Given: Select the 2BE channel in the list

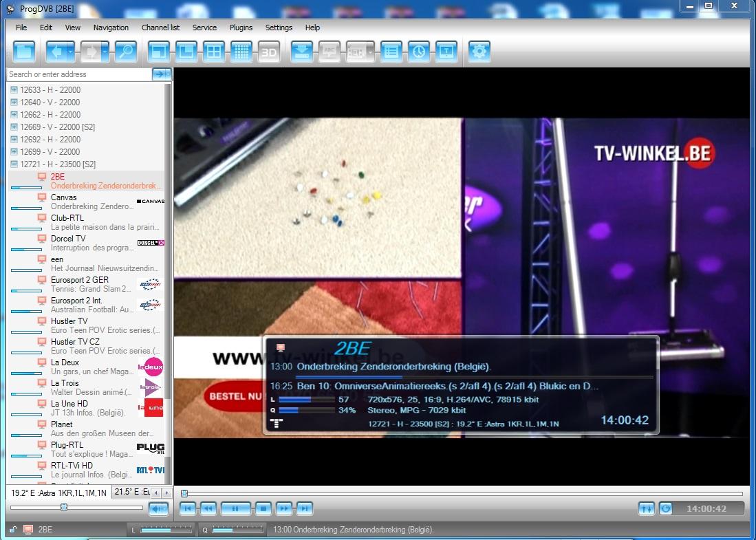Looking at the screenshot, I should pyautogui.click(x=86, y=181).
